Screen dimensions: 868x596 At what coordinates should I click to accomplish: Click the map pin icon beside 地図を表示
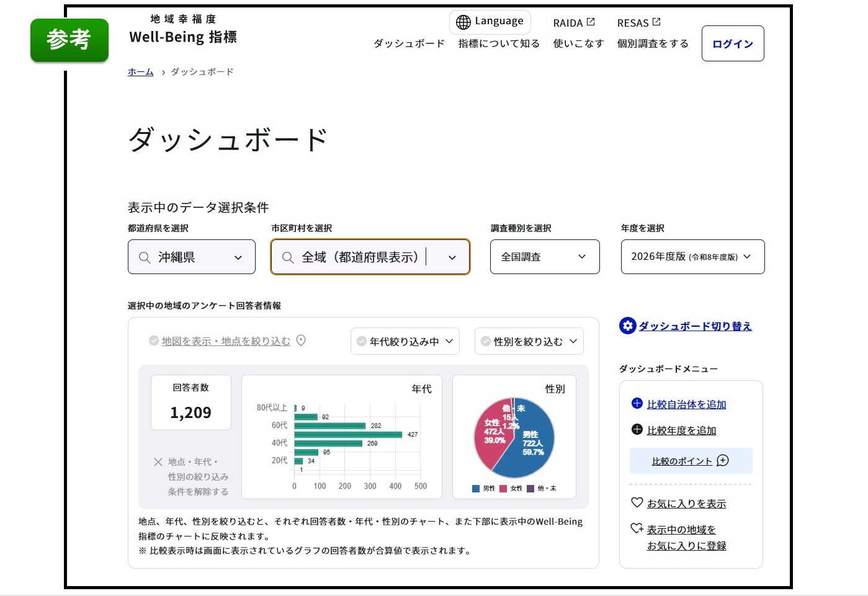(301, 340)
